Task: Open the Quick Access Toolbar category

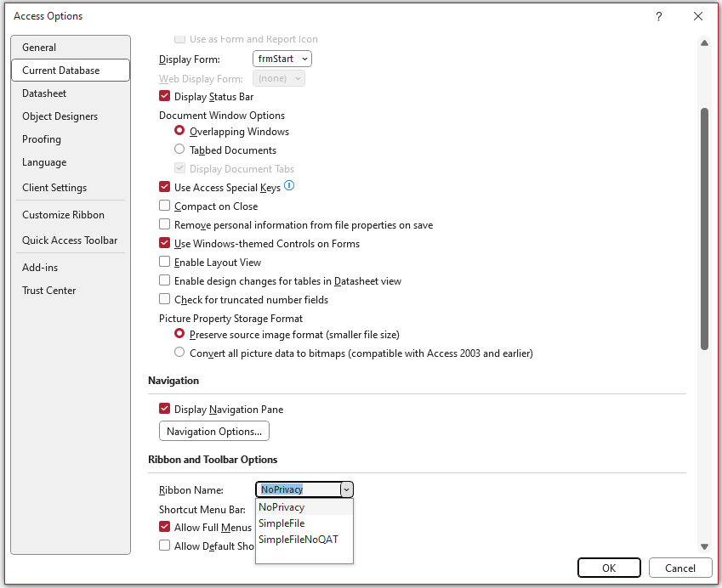Action: pyautogui.click(x=71, y=240)
